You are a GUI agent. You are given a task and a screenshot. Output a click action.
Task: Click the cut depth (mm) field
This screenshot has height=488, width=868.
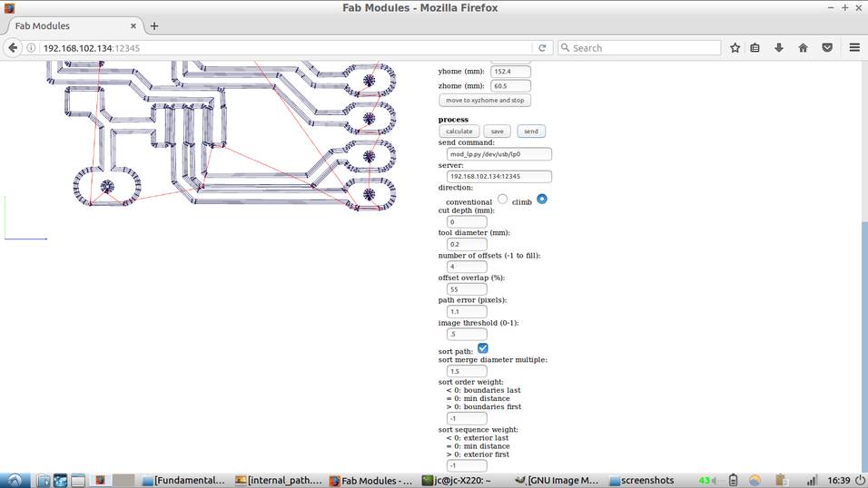pos(467,222)
